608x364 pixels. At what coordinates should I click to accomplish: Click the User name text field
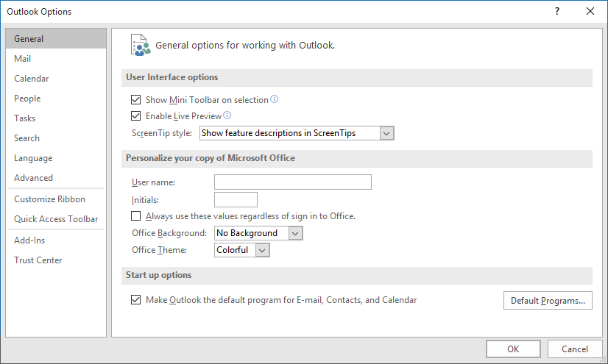[292, 182]
